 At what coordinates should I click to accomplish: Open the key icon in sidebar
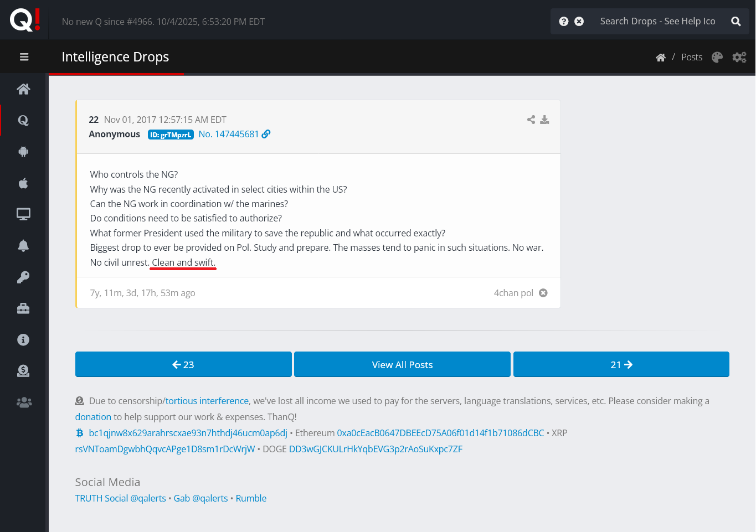tap(23, 277)
